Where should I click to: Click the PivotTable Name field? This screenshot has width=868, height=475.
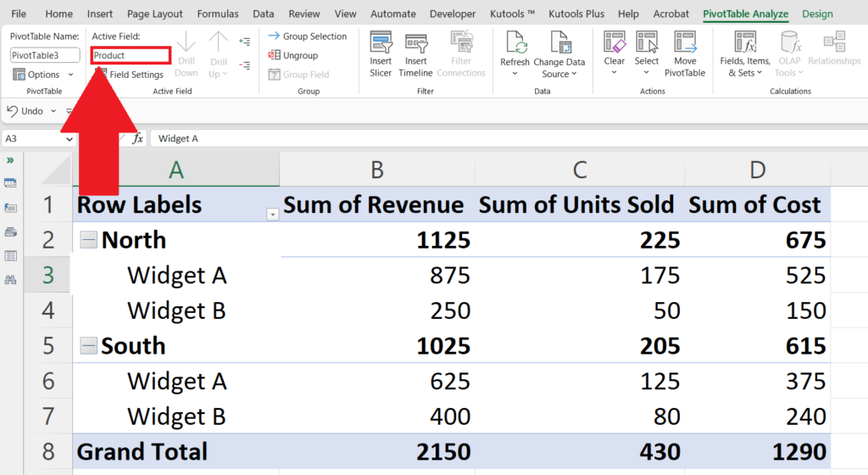44,55
